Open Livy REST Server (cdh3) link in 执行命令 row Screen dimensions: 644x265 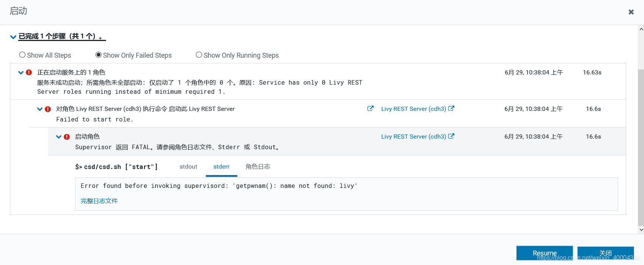point(414,109)
